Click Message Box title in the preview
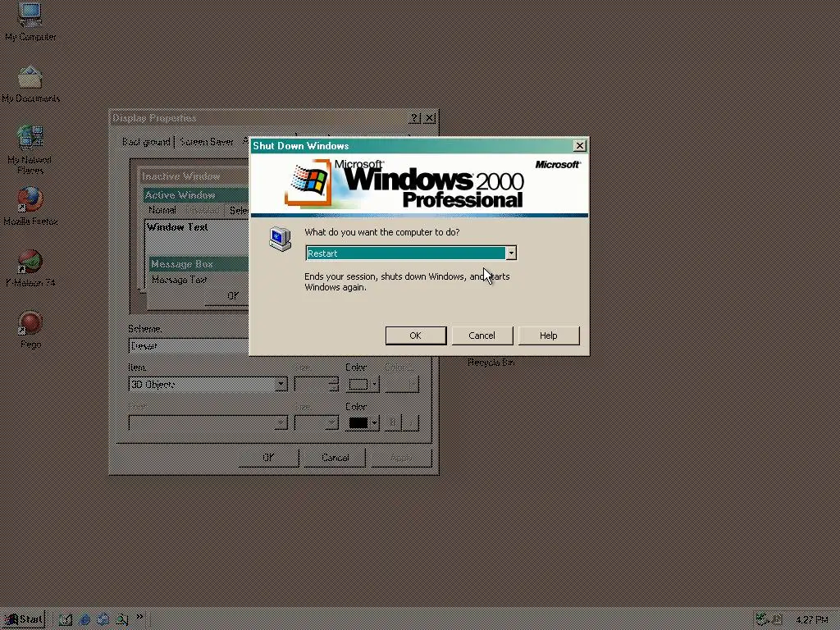The width and height of the screenshot is (840, 630). (x=181, y=264)
